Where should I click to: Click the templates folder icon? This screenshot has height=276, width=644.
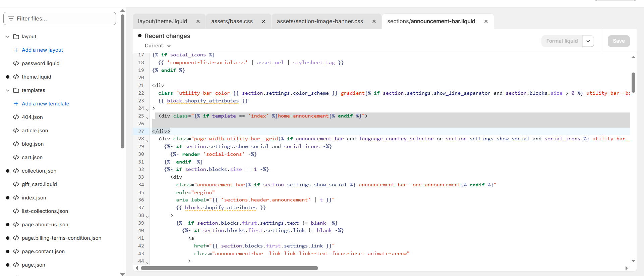tap(16, 90)
